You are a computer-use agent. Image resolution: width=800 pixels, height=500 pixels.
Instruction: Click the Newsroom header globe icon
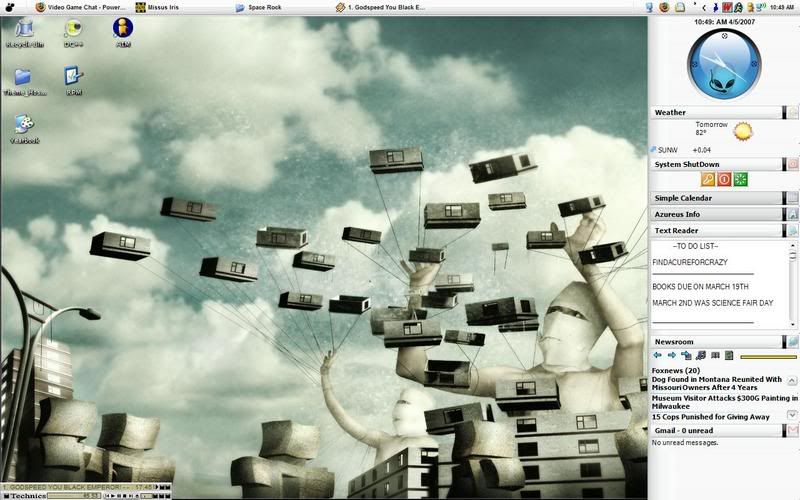coord(793,342)
